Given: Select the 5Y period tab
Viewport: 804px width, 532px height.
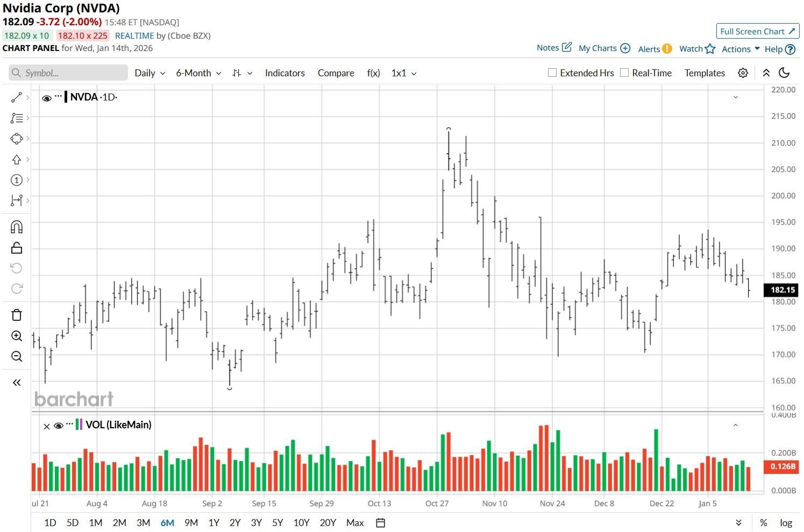Looking at the screenshot, I should click(278, 523).
